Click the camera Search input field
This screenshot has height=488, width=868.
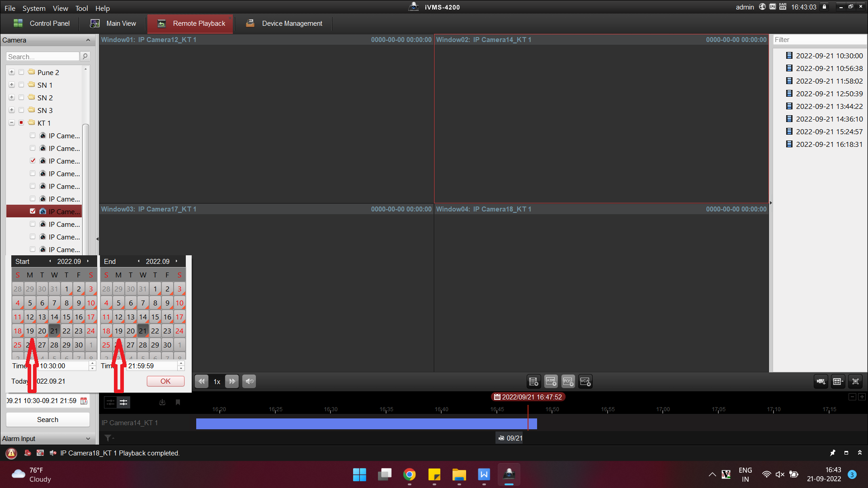(43, 56)
